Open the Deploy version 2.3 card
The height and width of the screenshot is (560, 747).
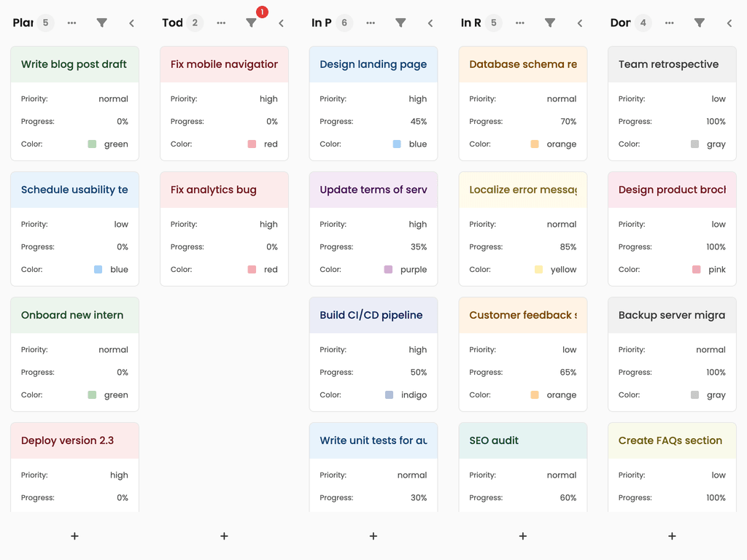[x=75, y=467]
